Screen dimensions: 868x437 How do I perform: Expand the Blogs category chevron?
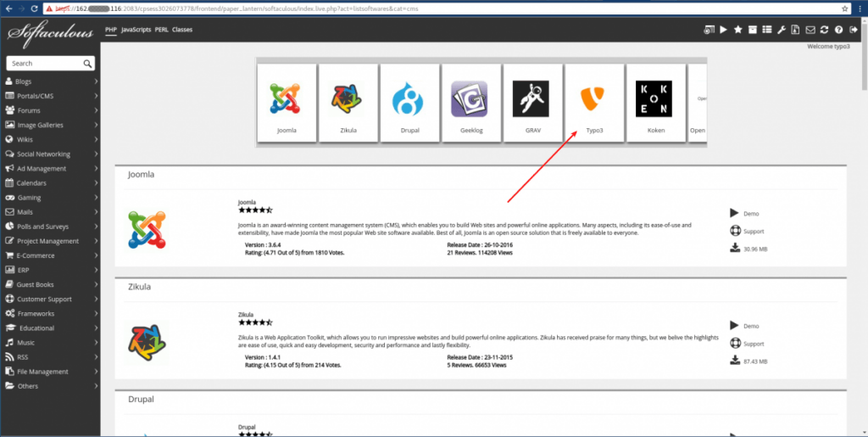click(x=97, y=81)
